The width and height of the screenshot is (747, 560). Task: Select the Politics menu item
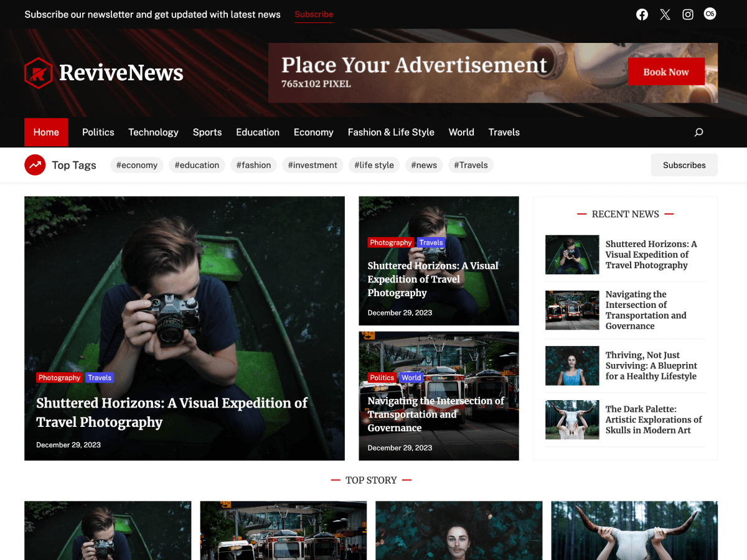[x=98, y=132]
